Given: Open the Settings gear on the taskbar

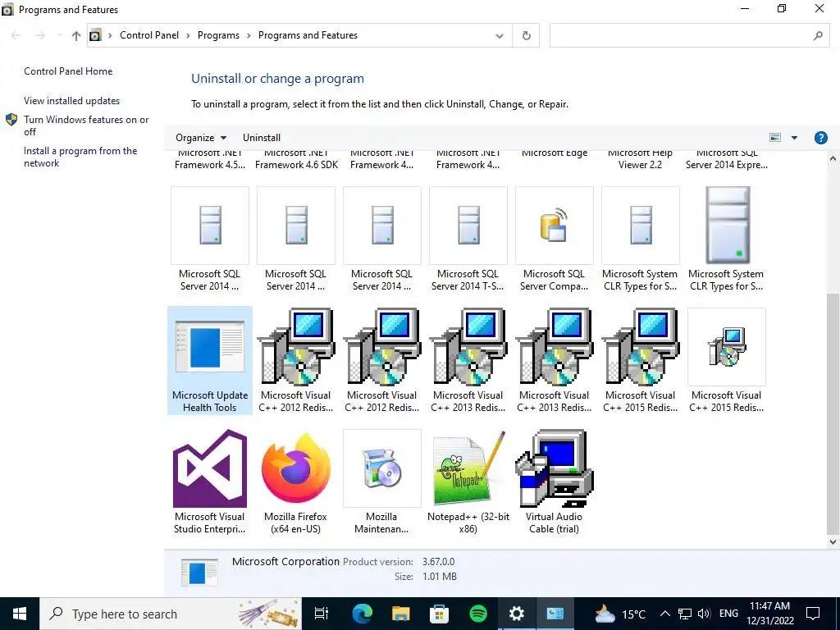Looking at the screenshot, I should pyautogui.click(x=517, y=614).
